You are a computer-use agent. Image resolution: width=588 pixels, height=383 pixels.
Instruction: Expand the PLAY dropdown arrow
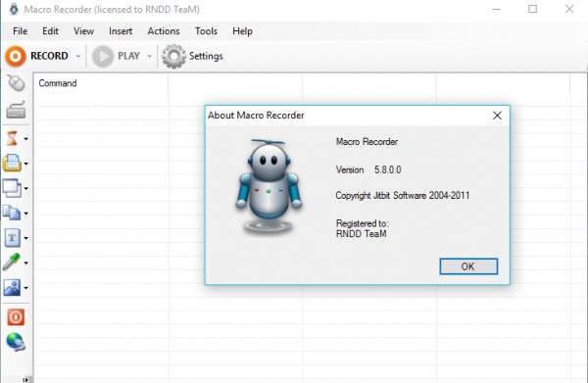[x=149, y=56]
